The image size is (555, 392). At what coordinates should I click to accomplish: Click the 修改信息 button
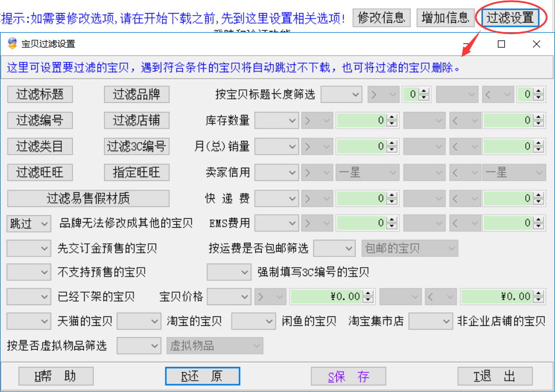[x=381, y=18]
